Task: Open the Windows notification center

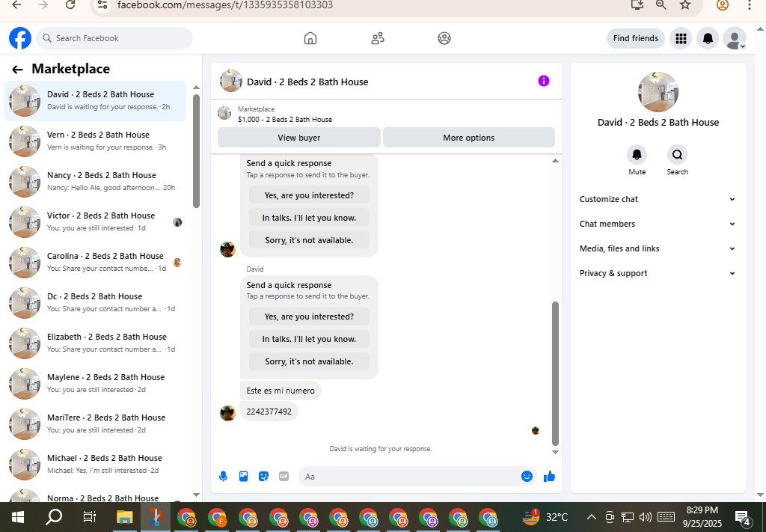Action: tap(743, 518)
